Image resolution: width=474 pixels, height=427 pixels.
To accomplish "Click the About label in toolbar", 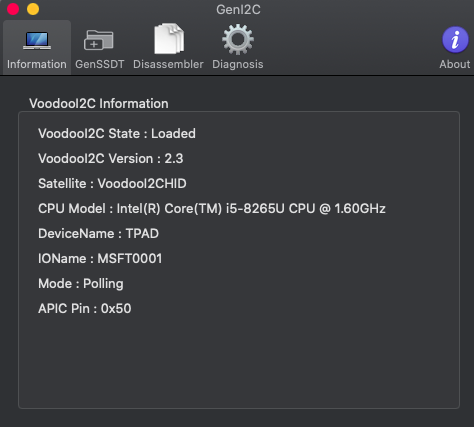I will click(455, 64).
